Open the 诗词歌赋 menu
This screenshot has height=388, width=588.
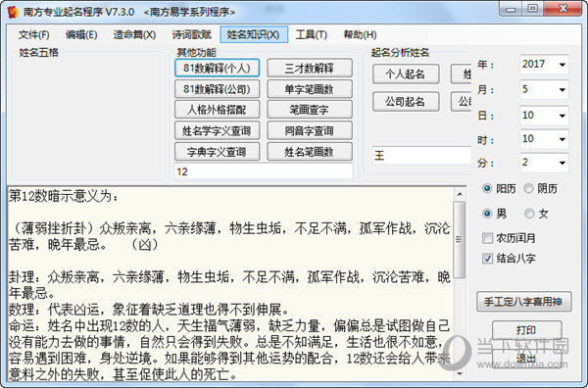pyautogui.click(x=192, y=35)
